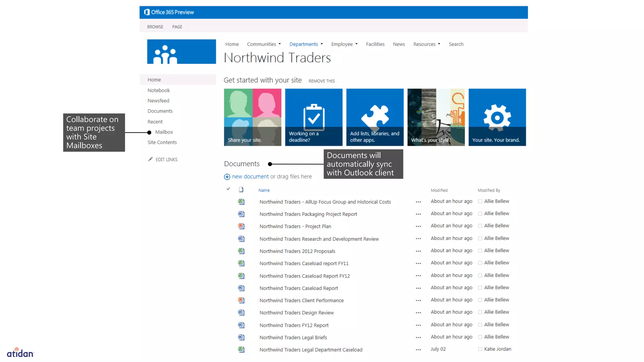Click the plus icon for new document
The image size is (644, 362).
227,177
